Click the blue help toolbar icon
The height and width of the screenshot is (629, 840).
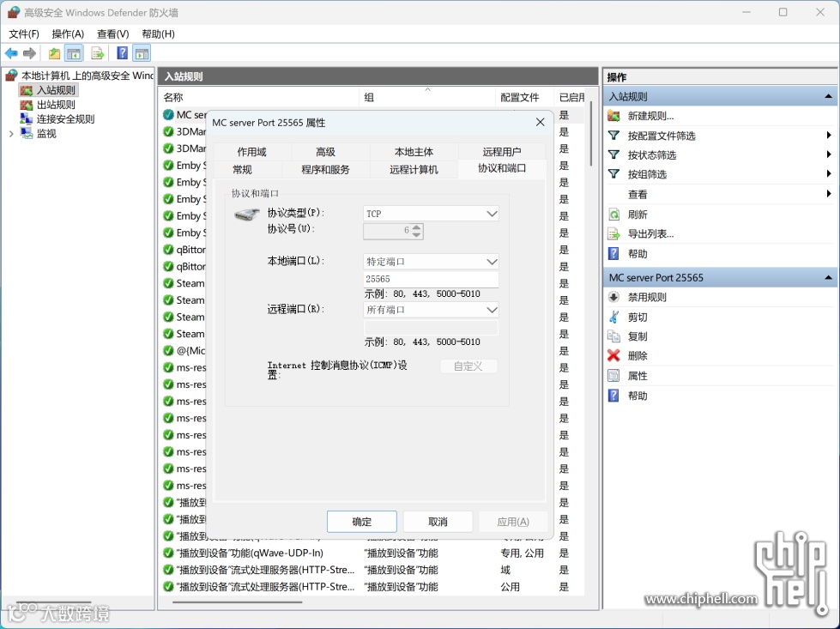pyautogui.click(x=122, y=53)
